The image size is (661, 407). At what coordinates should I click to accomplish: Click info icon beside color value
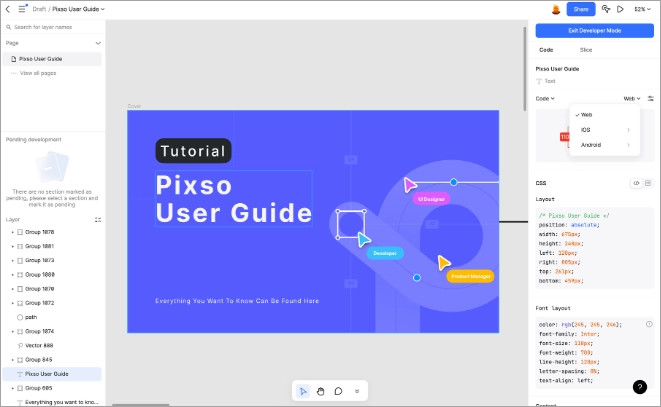tap(649, 324)
